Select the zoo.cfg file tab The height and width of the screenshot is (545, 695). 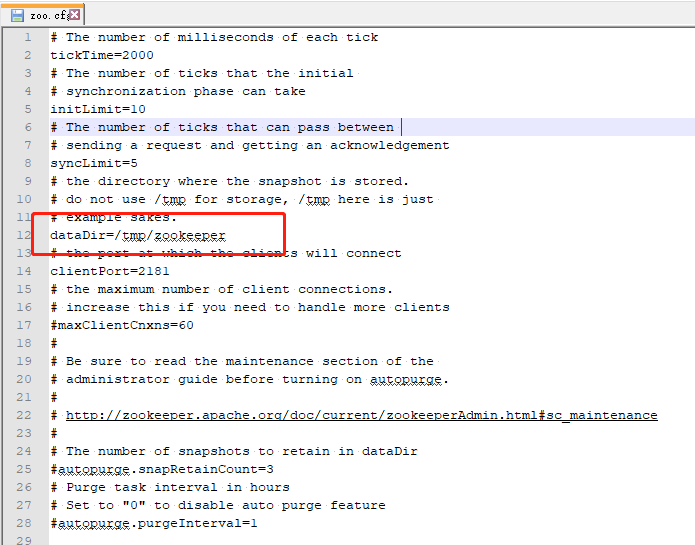pos(43,16)
